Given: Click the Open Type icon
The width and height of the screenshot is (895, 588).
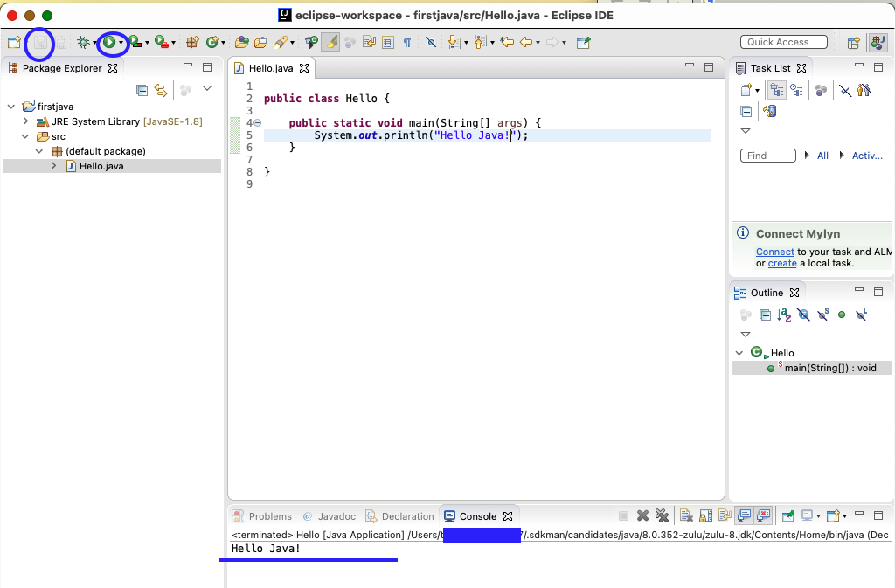Looking at the screenshot, I should click(x=242, y=42).
